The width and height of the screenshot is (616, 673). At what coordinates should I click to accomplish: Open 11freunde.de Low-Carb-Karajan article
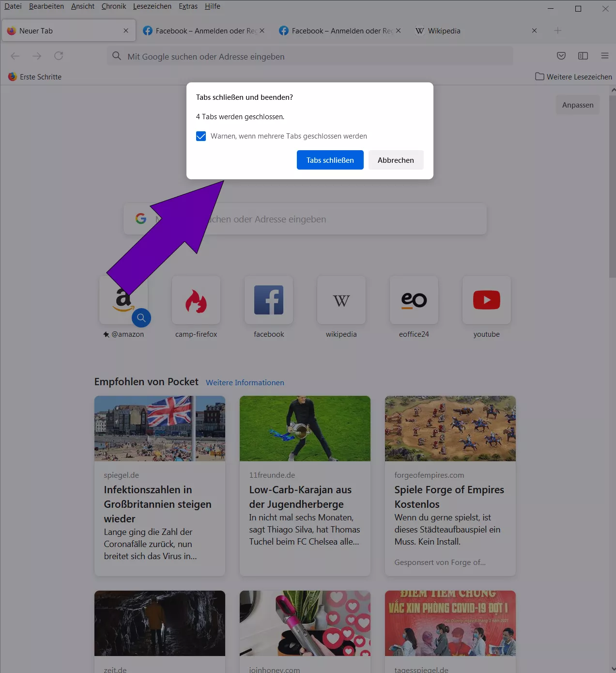coord(305,486)
